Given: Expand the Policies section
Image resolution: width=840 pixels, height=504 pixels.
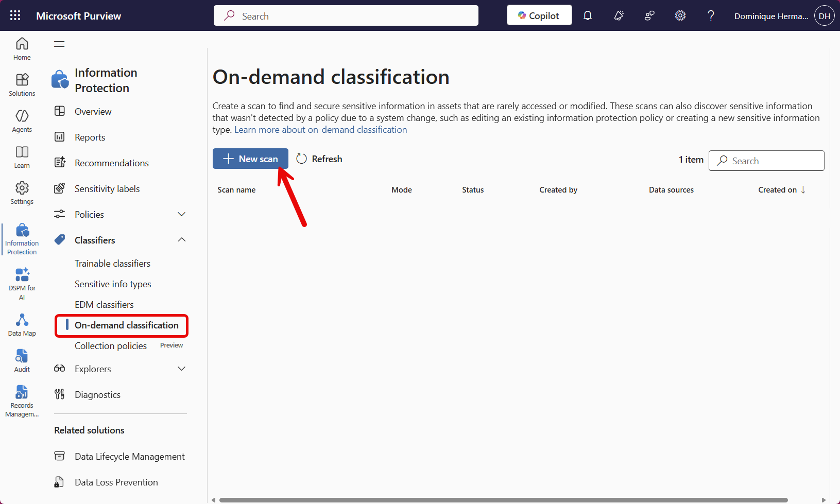Looking at the screenshot, I should [181, 214].
